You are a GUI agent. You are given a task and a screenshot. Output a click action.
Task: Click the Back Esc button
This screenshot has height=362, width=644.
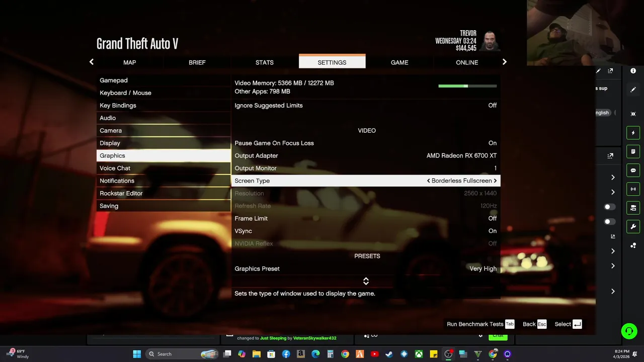(x=534, y=324)
